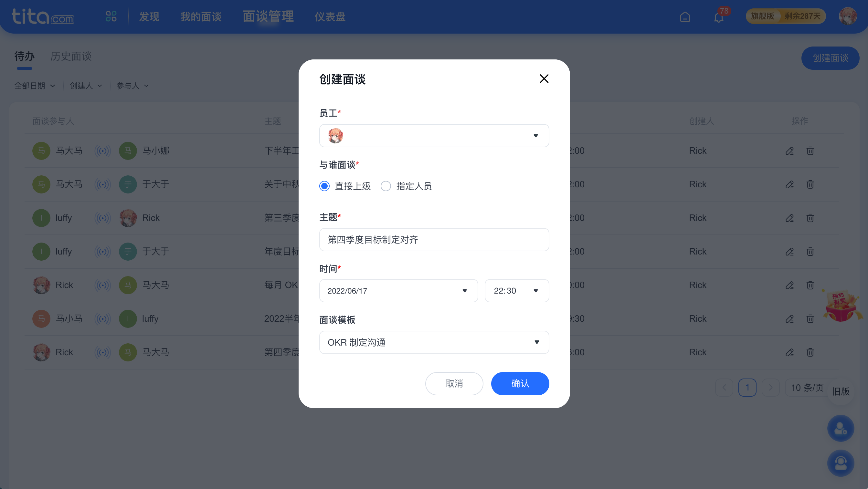
Task: Click 确认 button to confirm dialog
Action: 520,383
